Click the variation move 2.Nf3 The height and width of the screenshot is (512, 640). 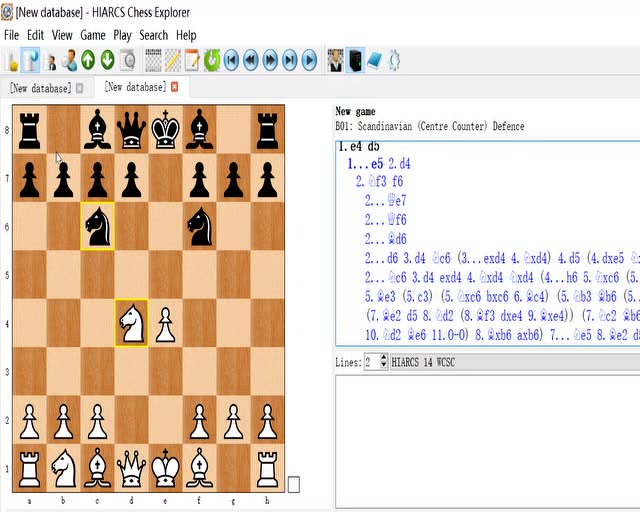coord(371,181)
